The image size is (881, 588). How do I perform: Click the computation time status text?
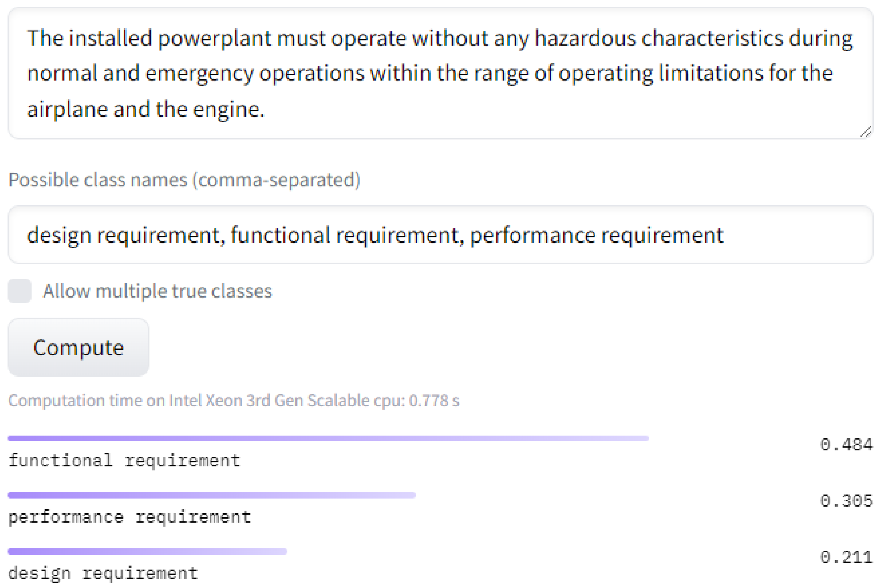(x=234, y=401)
